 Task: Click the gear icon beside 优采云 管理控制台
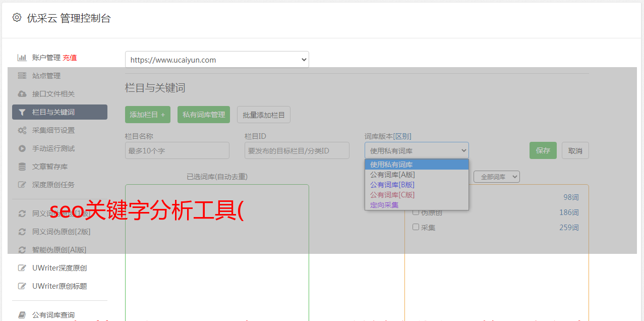coord(17,18)
